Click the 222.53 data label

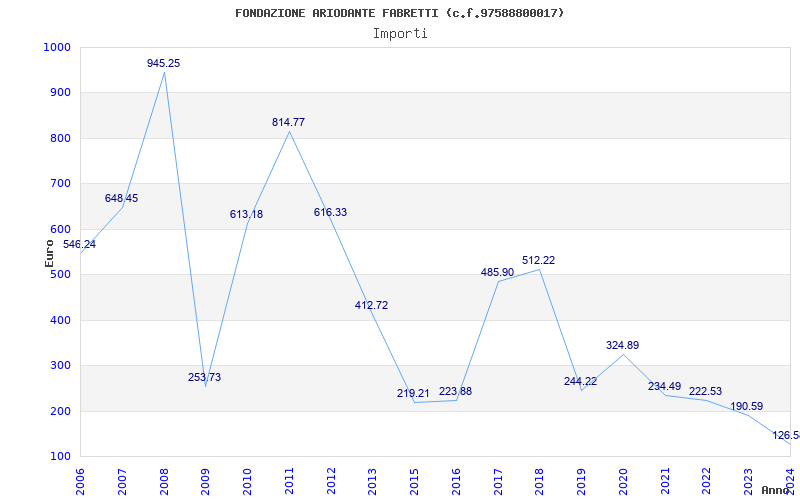coord(706,391)
